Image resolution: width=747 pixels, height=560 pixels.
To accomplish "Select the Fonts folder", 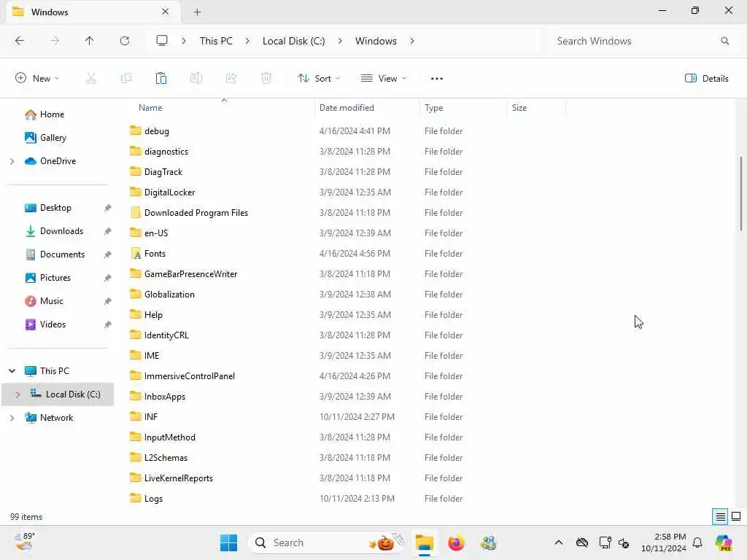I will (x=155, y=254).
